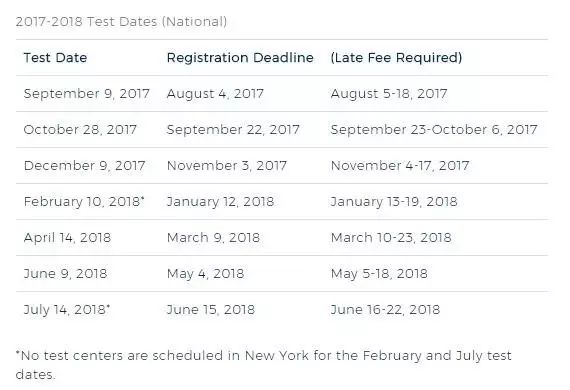This screenshot has height=390, width=570.
Task: Click the January 12, 2018 deadline cell
Action: coord(220,202)
